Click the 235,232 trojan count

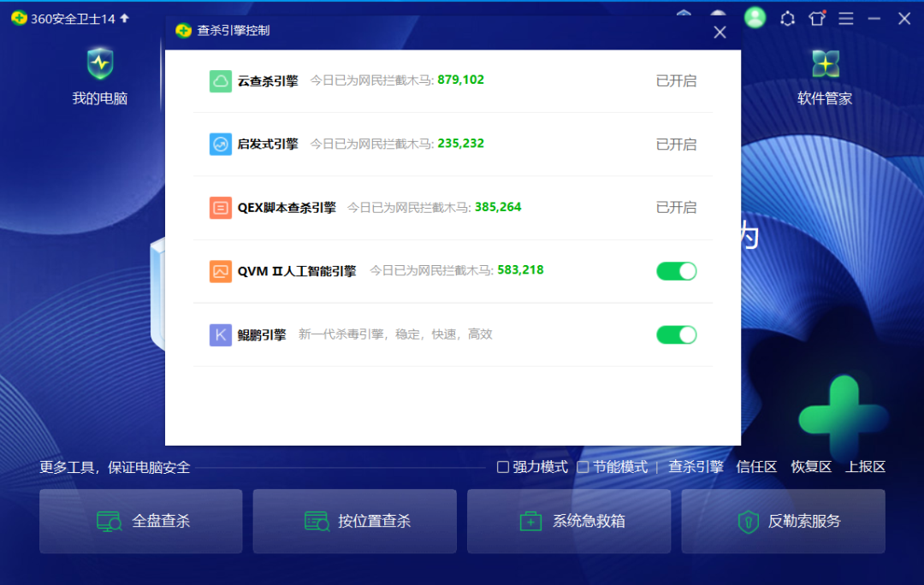[461, 144]
